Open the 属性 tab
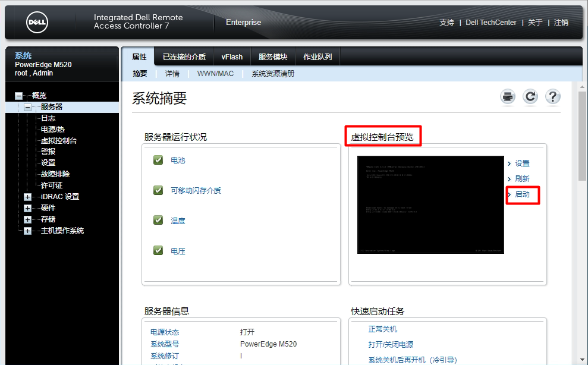The width and height of the screenshot is (588, 365). [139, 56]
